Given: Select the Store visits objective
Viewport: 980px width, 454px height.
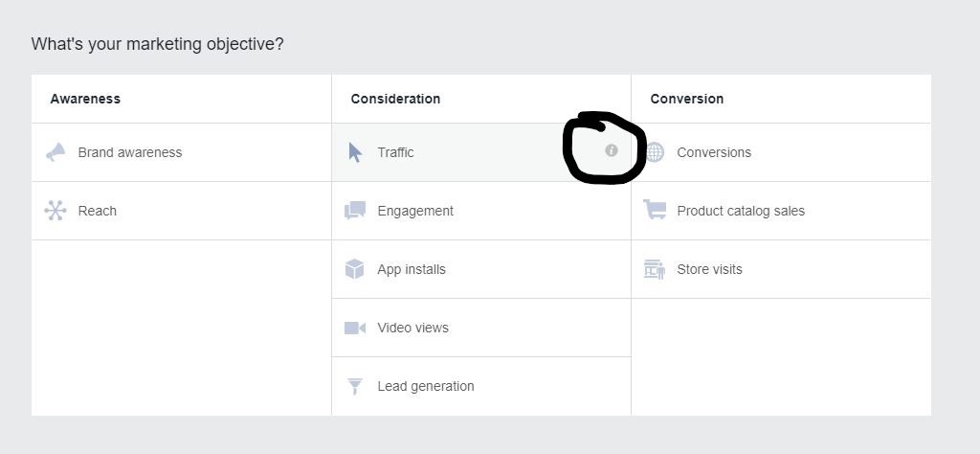Looking at the screenshot, I should point(709,269).
